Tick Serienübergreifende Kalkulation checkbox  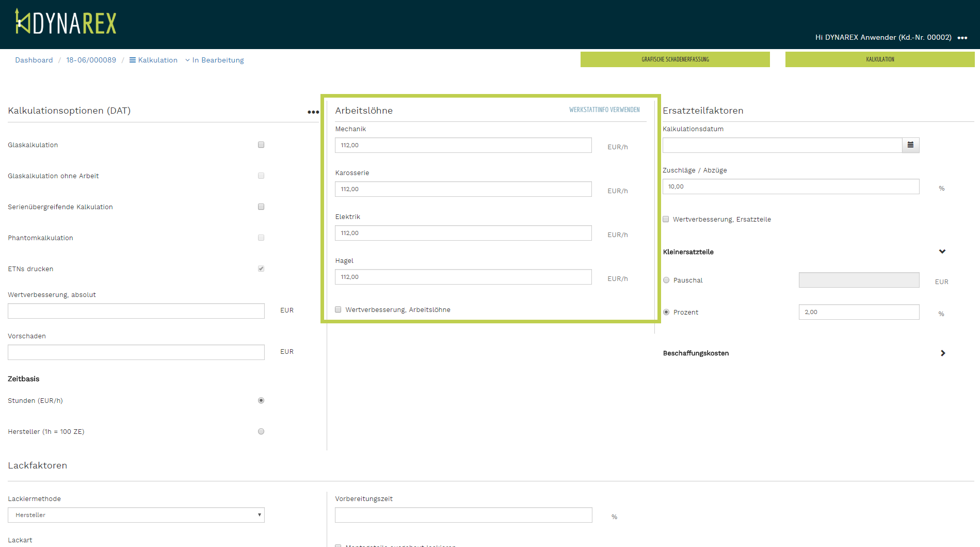pos(261,207)
